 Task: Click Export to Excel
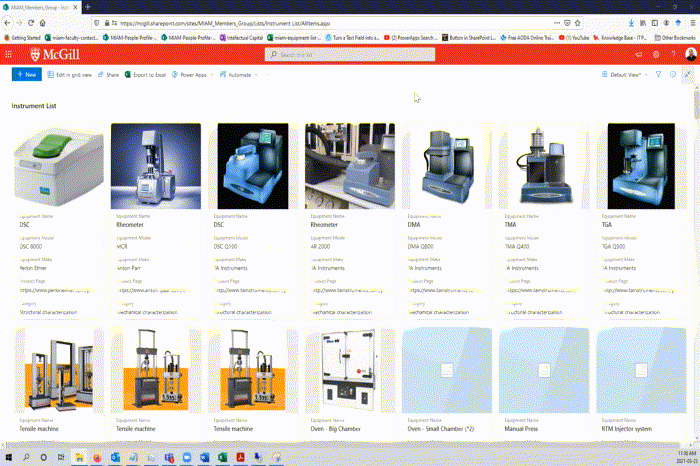coord(145,75)
